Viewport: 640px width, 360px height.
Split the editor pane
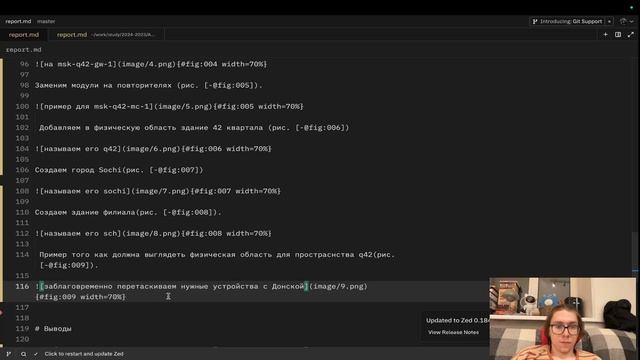618,35
